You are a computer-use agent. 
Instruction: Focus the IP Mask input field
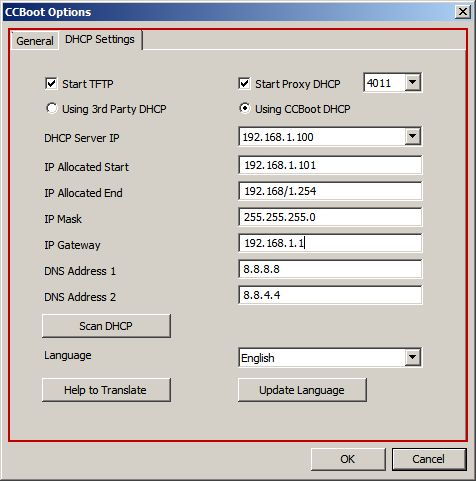[x=330, y=217]
